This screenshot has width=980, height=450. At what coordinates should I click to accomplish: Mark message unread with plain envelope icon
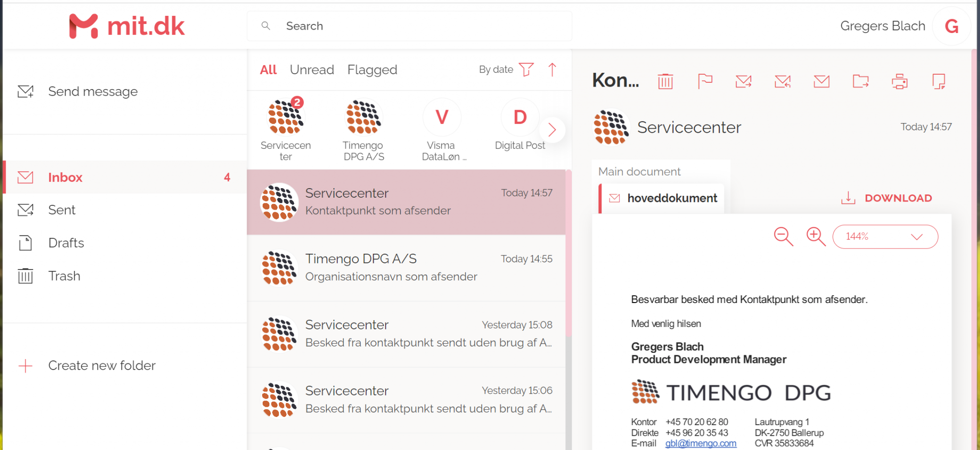(x=822, y=81)
